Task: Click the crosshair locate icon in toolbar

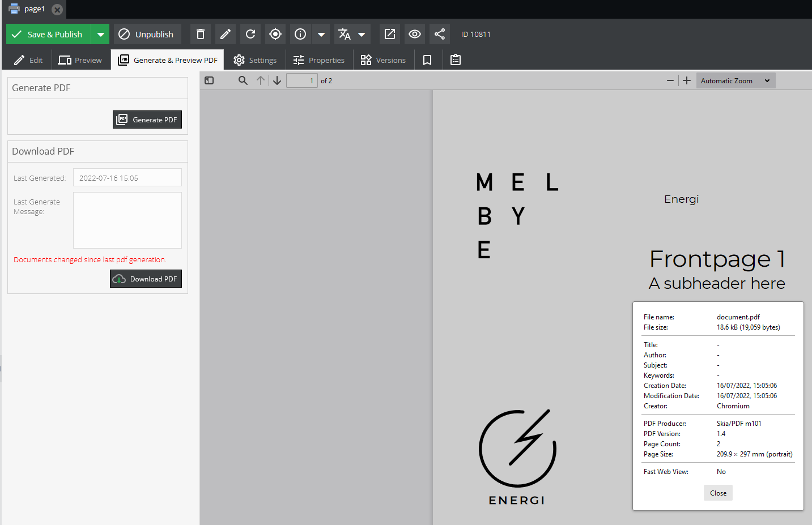Action: pyautogui.click(x=275, y=34)
